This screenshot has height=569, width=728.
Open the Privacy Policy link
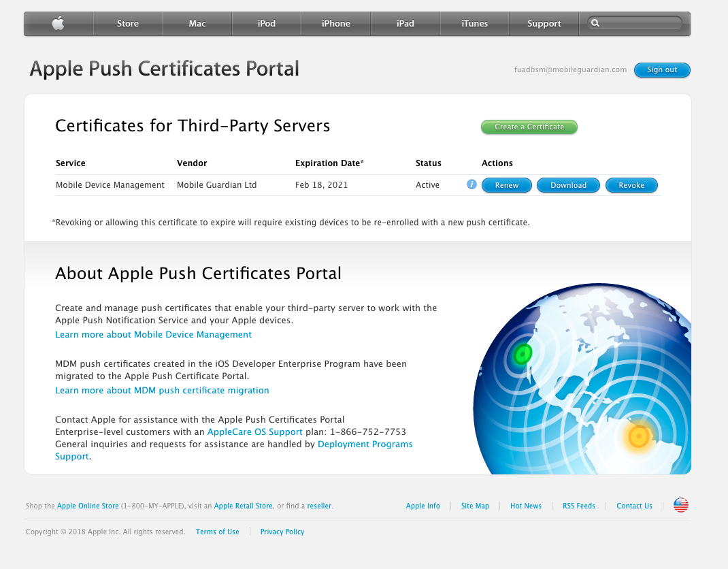pyautogui.click(x=282, y=532)
